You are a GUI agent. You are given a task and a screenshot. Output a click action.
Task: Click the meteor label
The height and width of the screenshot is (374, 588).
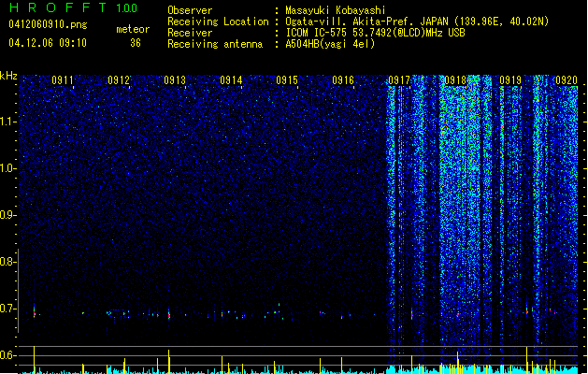[x=133, y=29]
